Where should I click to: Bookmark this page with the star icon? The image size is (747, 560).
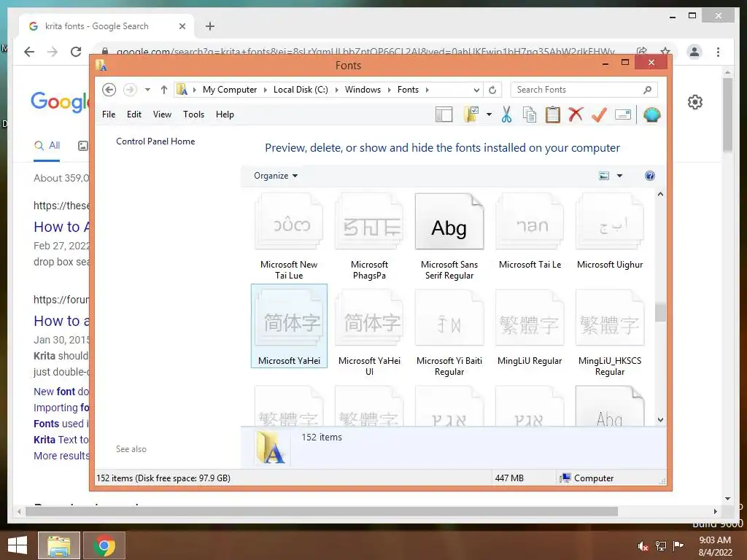(665, 51)
